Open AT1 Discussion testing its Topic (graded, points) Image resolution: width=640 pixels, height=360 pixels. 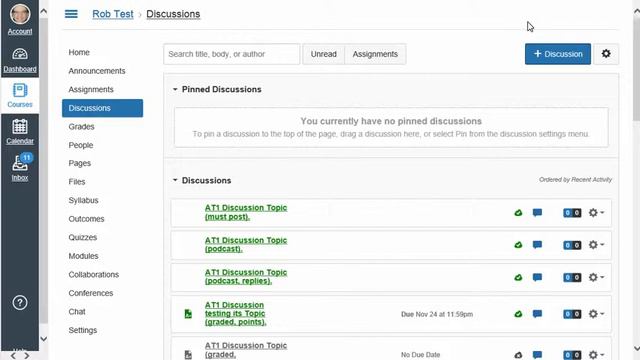pyautogui.click(x=235, y=313)
